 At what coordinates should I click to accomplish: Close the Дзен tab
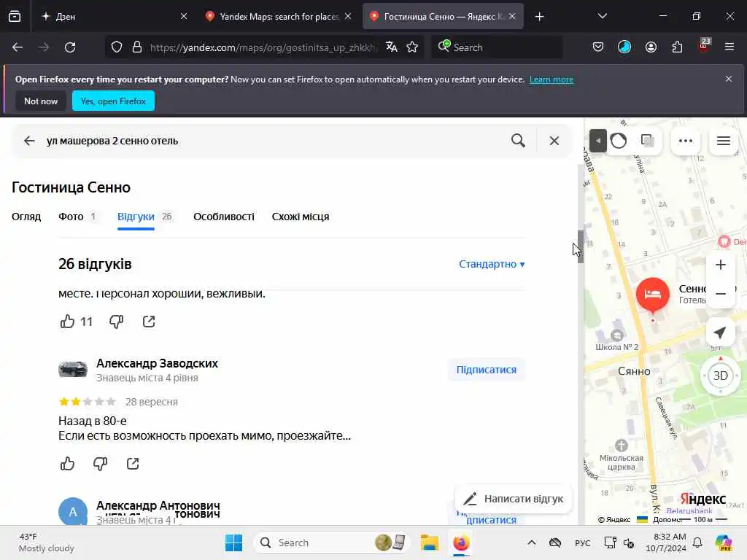pyautogui.click(x=184, y=17)
